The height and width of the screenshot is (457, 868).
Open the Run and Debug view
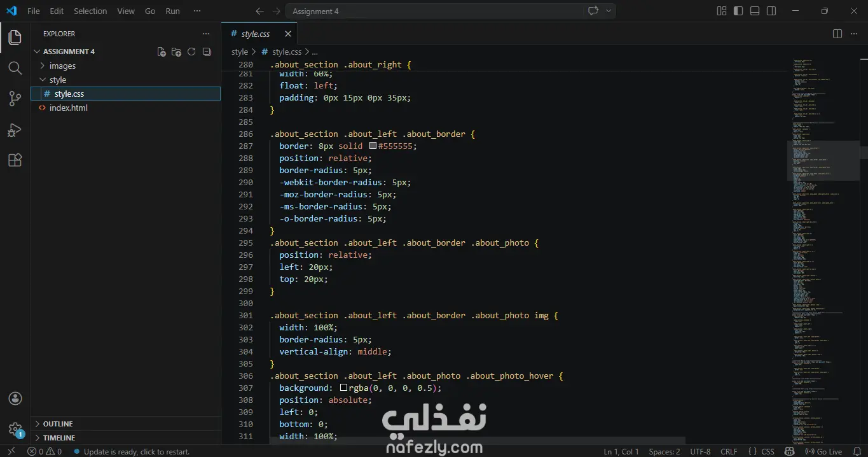[x=15, y=129]
